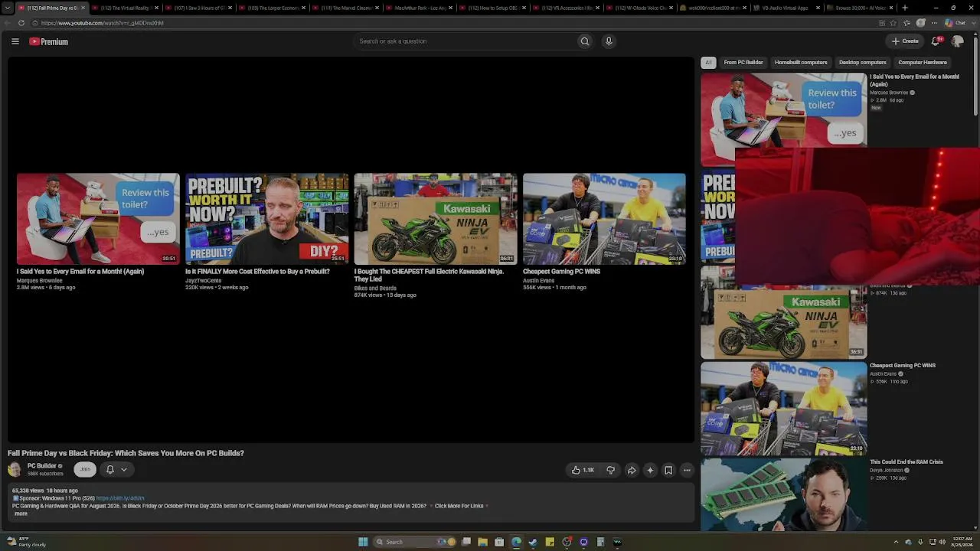980x551 pixels.
Task: Open PC Builder channel avatar
Action: 15,469
